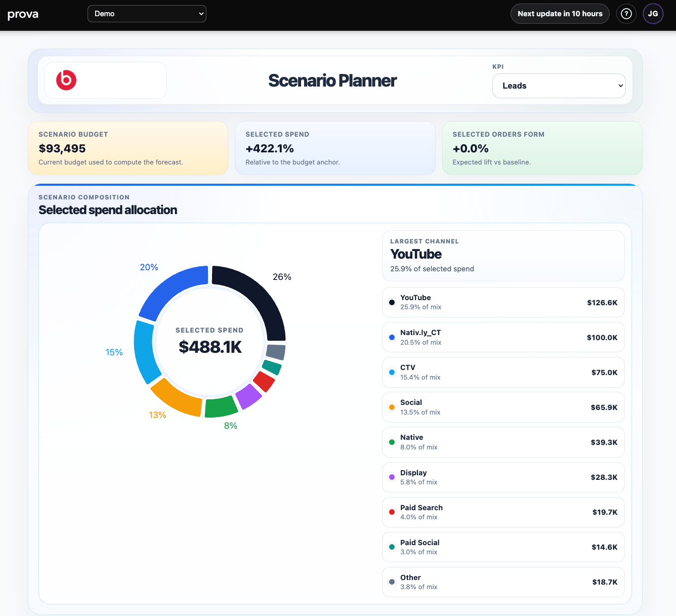676x616 pixels.
Task: Click the Selected Spend +422.1% card
Action: [x=335, y=148]
